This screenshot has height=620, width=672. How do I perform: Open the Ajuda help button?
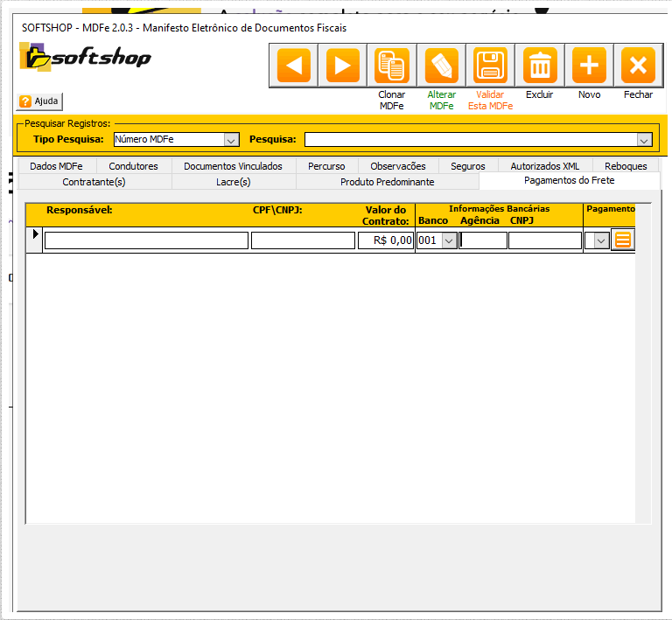(39, 101)
